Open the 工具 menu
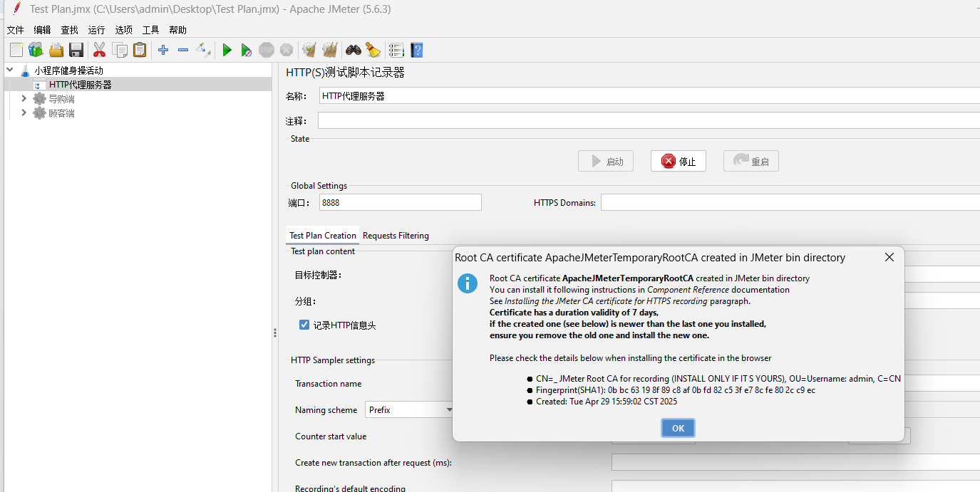The width and height of the screenshot is (980, 492). pyautogui.click(x=150, y=30)
